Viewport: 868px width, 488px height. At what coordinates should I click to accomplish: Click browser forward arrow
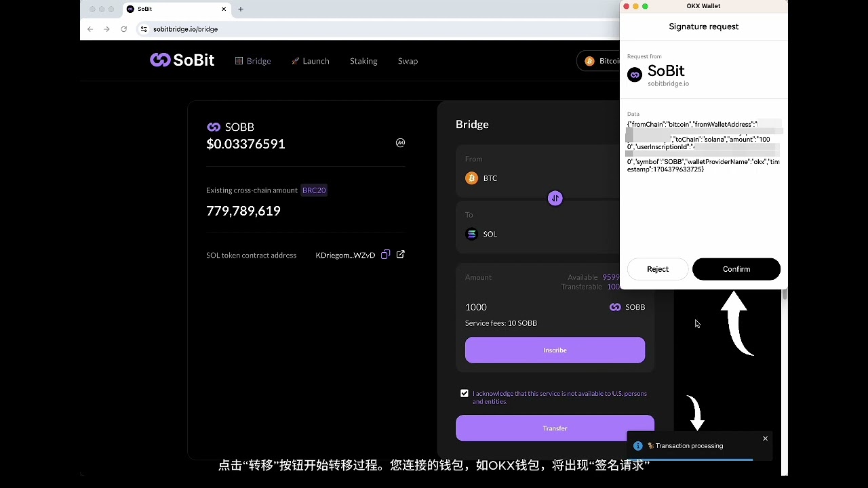(106, 29)
